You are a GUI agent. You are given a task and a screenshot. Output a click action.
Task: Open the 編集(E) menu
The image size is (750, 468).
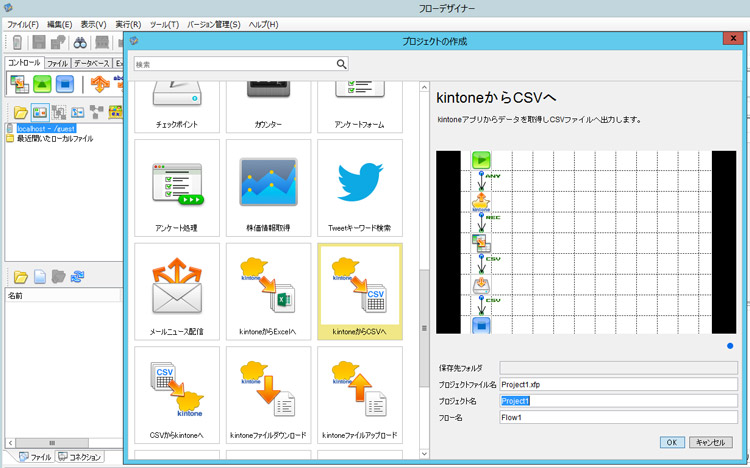59,24
